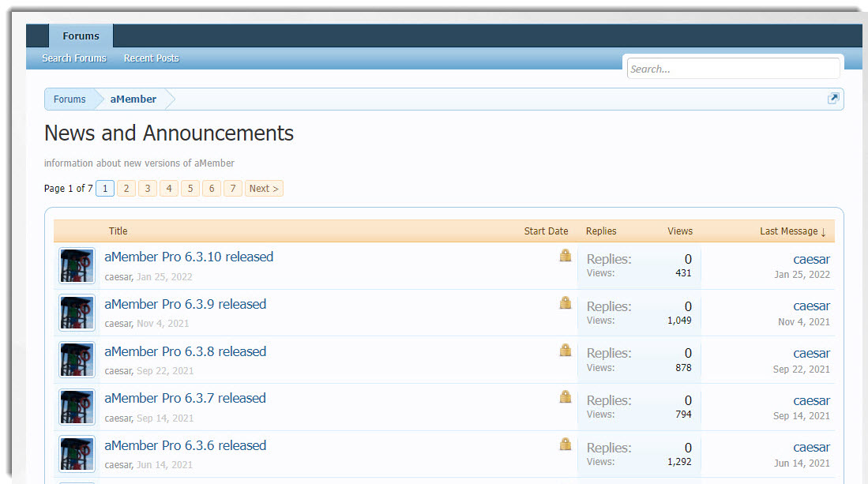Open the aMember Pro 6.3.6 released thread
This screenshot has height=484, width=868.
(x=186, y=445)
